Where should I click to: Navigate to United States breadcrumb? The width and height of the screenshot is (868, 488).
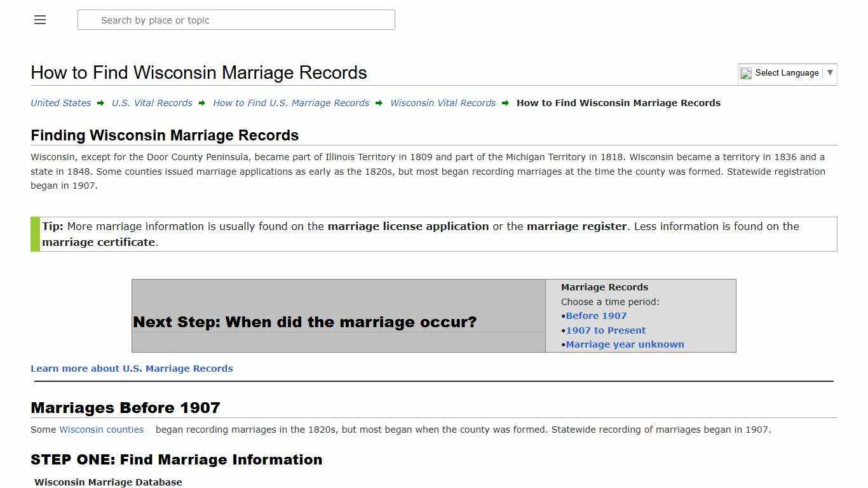pyautogui.click(x=60, y=102)
